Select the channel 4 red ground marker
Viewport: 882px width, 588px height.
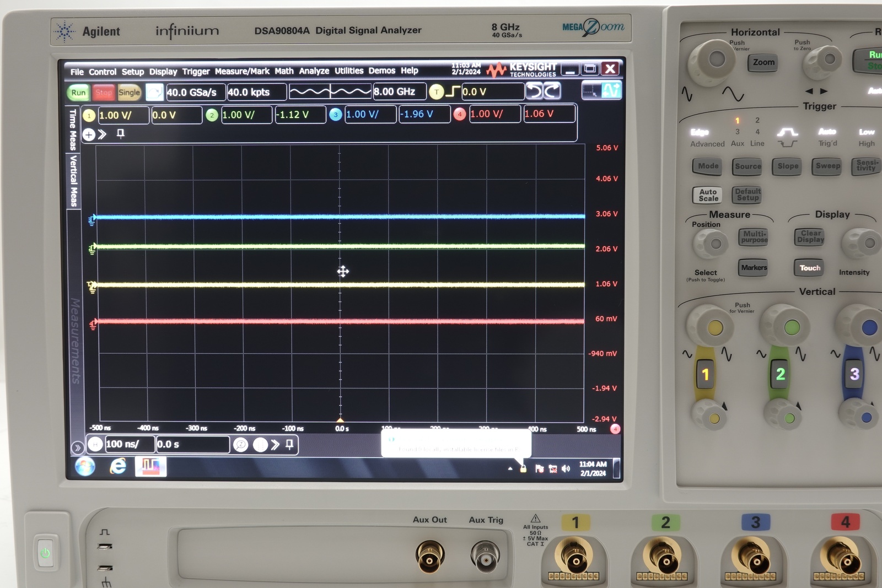click(x=93, y=325)
